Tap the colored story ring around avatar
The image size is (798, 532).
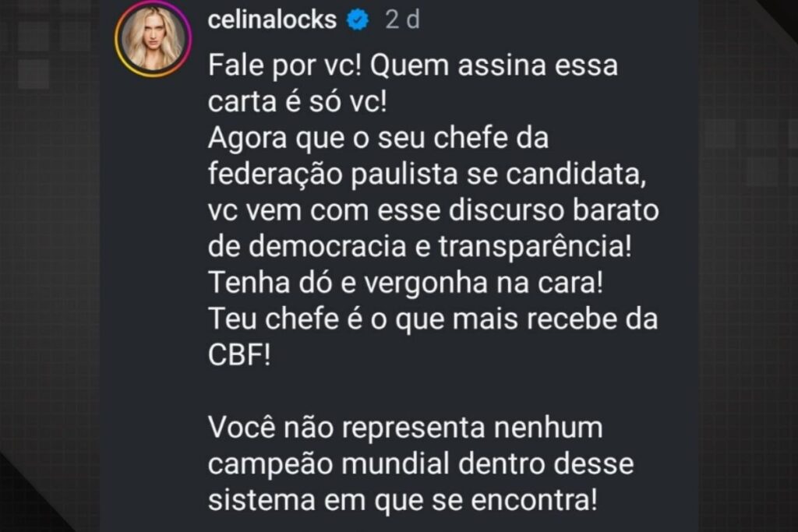pyautogui.click(x=153, y=38)
